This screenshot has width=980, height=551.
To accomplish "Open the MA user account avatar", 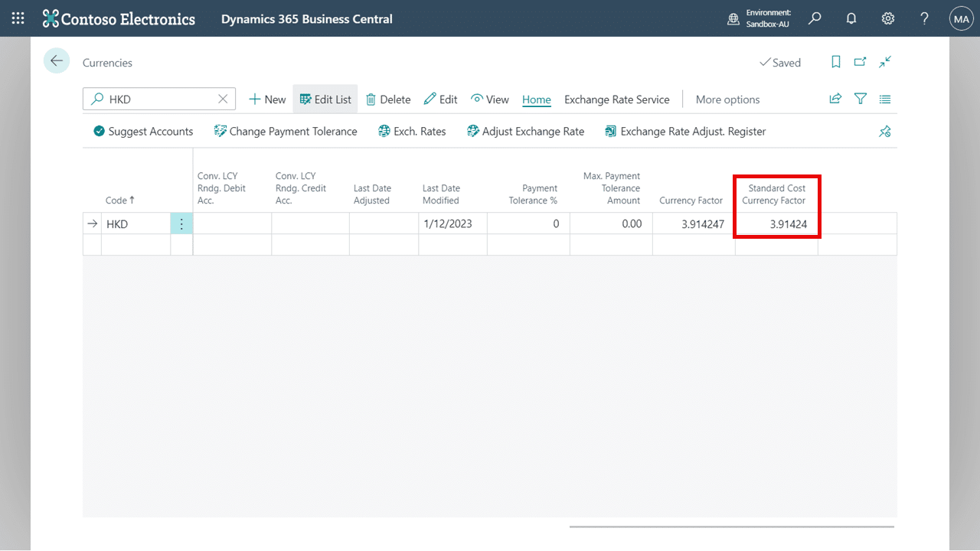I will point(961,18).
